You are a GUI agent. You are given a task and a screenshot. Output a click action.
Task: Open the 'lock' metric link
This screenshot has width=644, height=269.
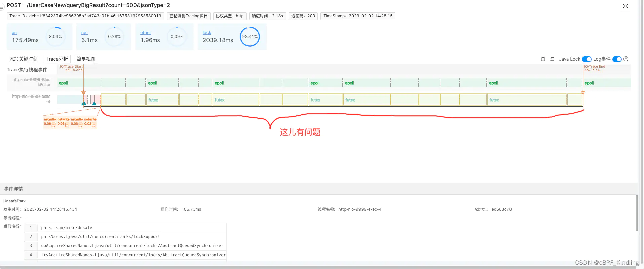coord(207,33)
